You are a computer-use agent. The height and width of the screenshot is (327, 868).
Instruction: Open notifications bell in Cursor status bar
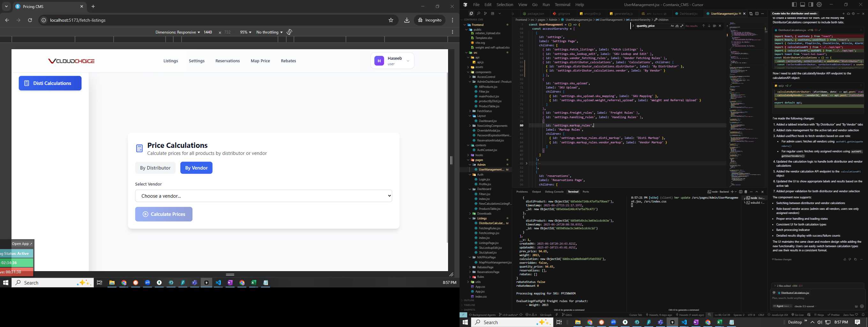(863, 315)
